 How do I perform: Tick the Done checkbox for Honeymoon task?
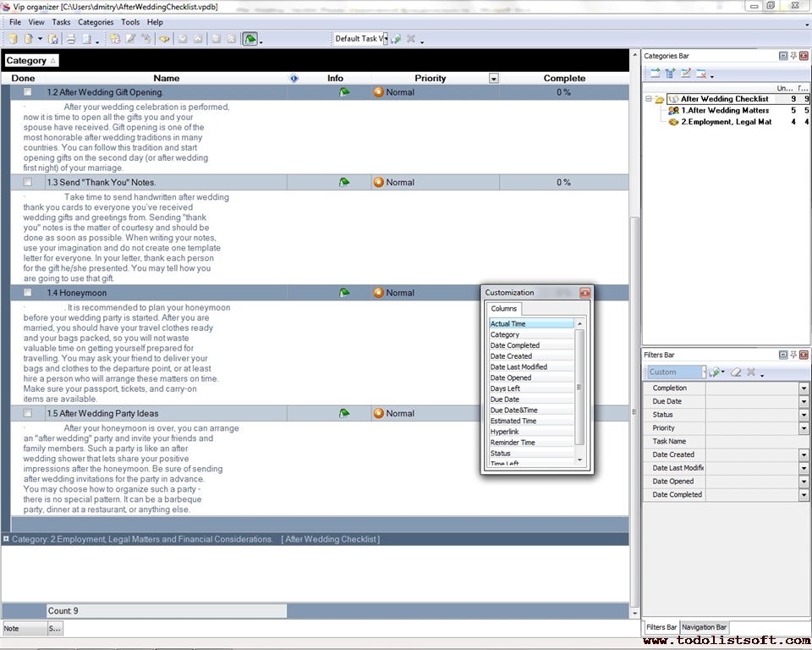(x=28, y=293)
